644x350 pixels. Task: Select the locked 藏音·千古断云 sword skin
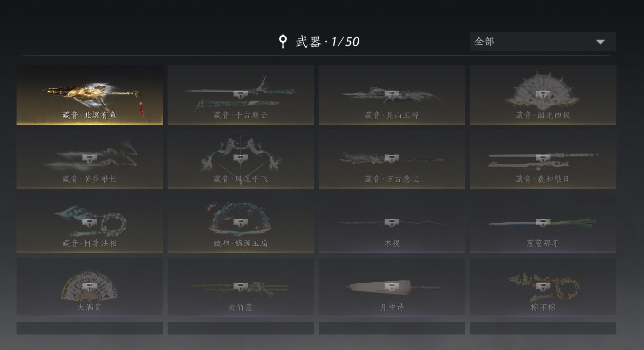point(241,95)
